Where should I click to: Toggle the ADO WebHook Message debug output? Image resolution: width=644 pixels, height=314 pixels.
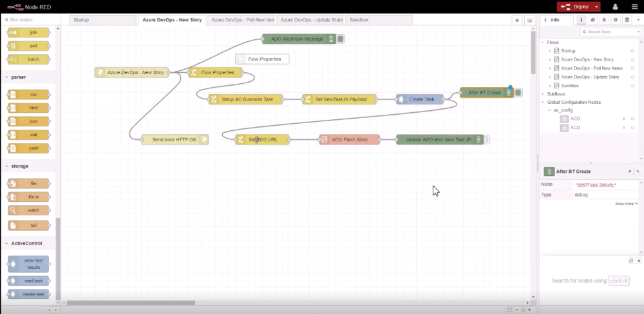click(x=341, y=39)
